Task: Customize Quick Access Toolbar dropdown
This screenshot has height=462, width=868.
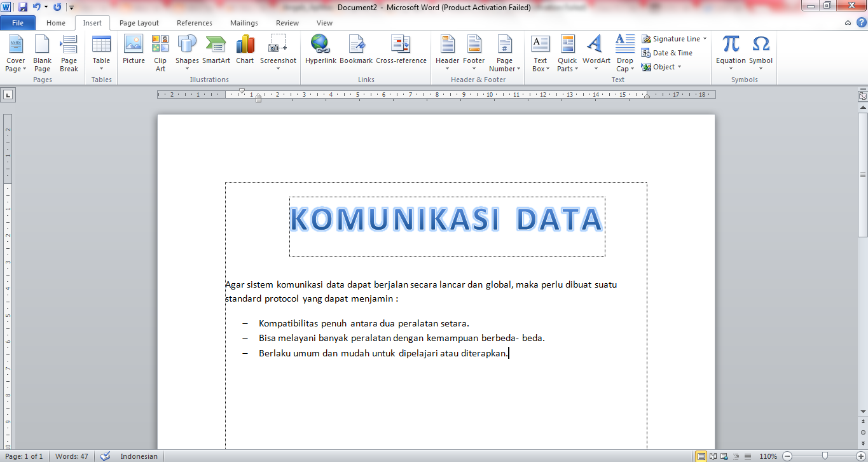Action: [x=71, y=7]
